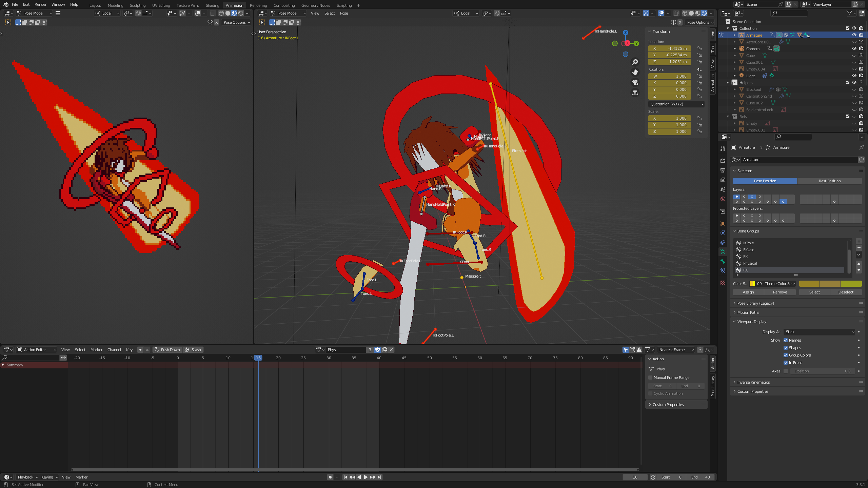Open the Object Constraints properties tab icon
This screenshot has height=488, width=868.
(x=723, y=242)
